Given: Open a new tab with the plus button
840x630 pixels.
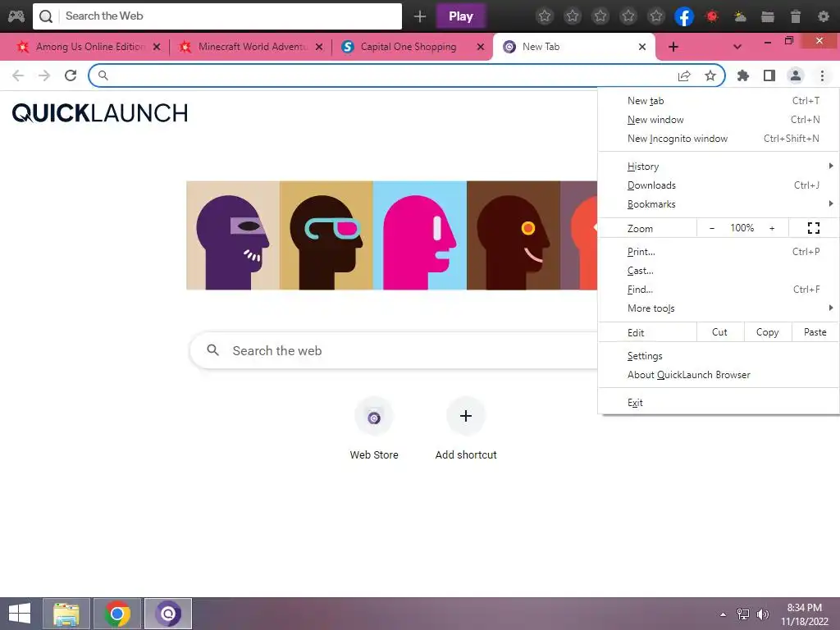Looking at the screenshot, I should (673, 47).
